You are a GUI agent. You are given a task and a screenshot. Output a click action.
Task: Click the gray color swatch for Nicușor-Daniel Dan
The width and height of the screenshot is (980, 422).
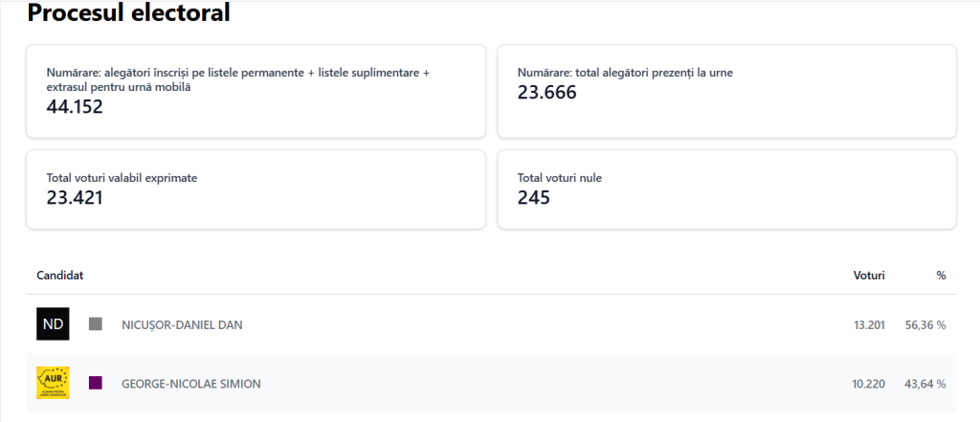pyautogui.click(x=96, y=324)
